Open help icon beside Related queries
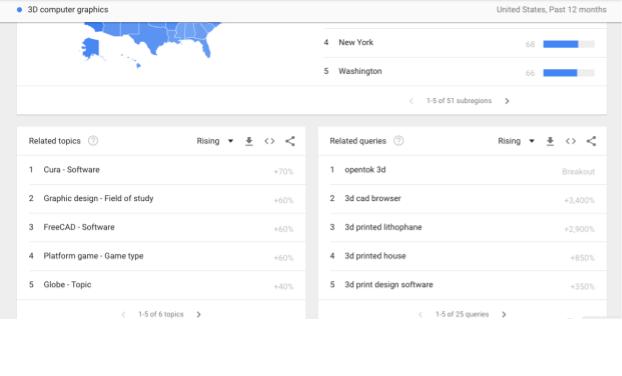This screenshot has height=376, width=622. click(399, 141)
